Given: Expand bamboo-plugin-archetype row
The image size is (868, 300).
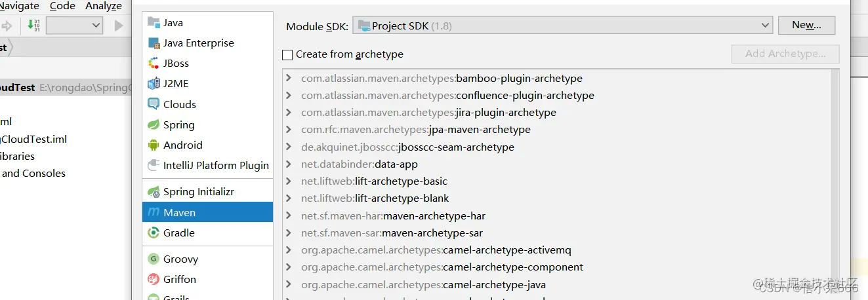Looking at the screenshot, I should tap(289, 79).
